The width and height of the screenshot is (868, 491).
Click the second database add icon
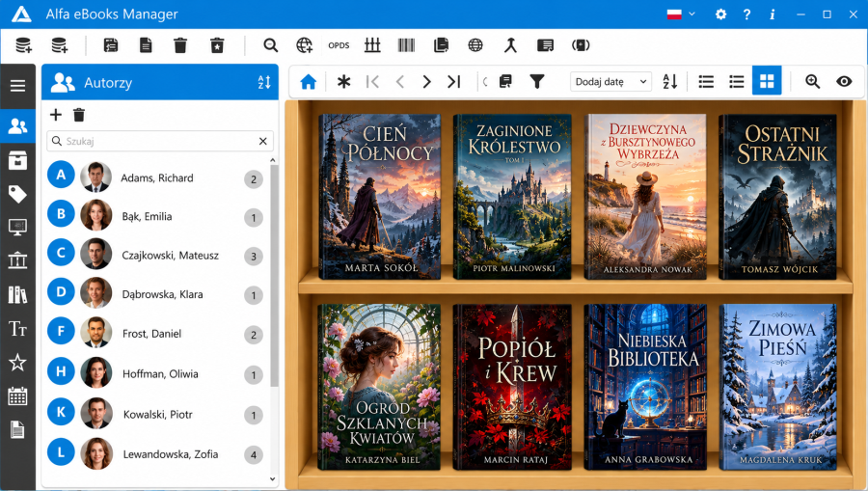(x=59, y=45)
